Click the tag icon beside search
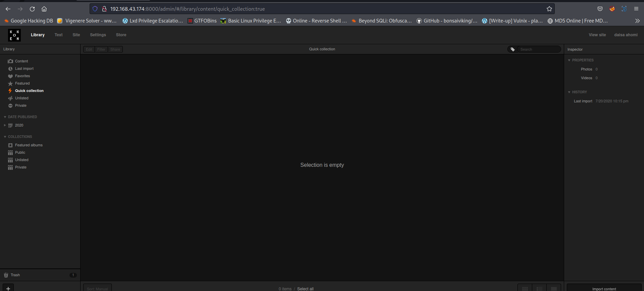 point(512,49)
